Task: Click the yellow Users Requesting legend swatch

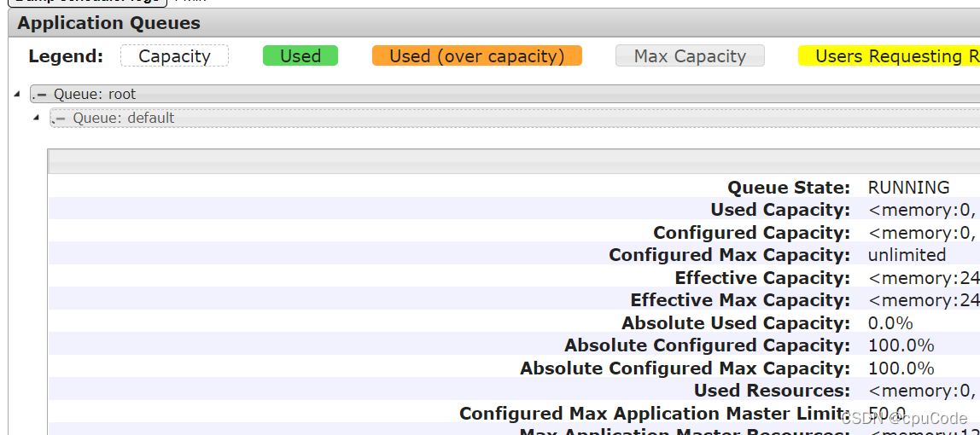Action: coord(889,55)
